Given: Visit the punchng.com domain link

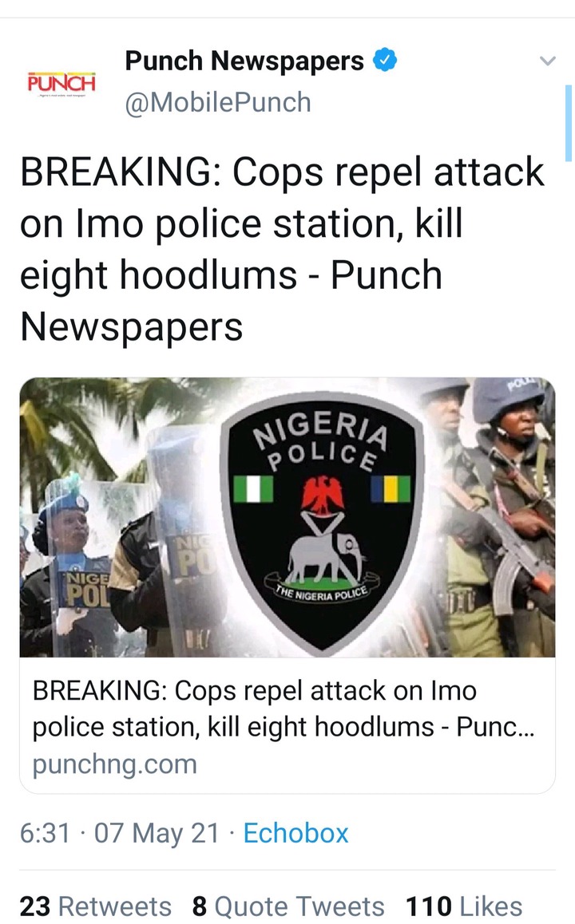Looking at the screenshot, I should pyautogui.click(x=114, y=764).
